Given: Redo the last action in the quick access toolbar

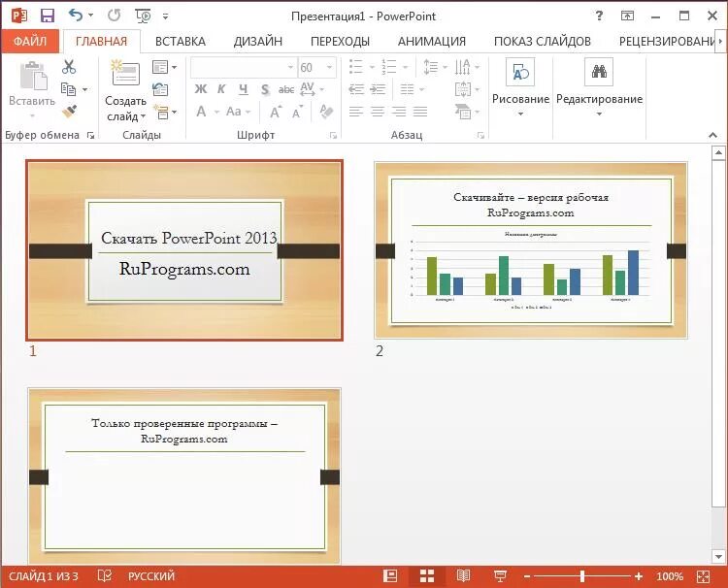Looking at the screenshot, I should [x=115, y=16].
